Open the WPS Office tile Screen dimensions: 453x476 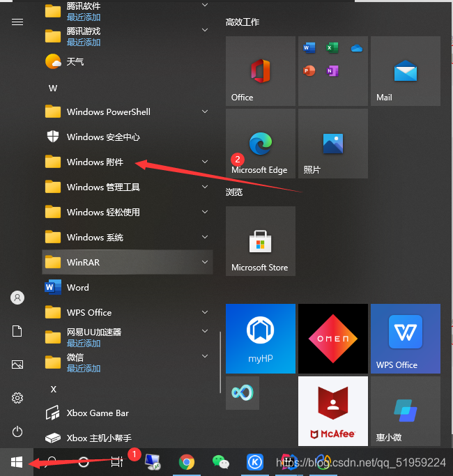[406, 339]
